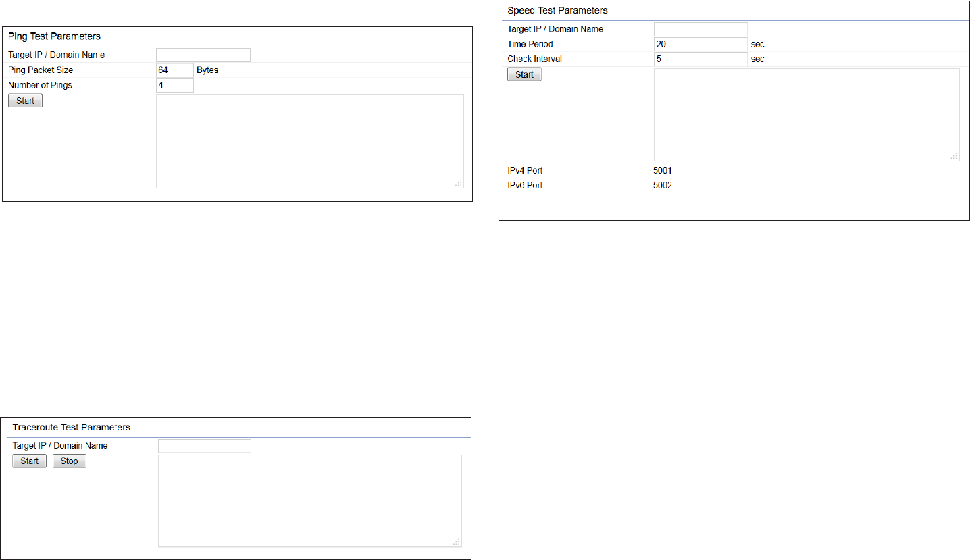Click the Ping Test results text area
The width and height of the screenshot is (970, 560).
310,141
